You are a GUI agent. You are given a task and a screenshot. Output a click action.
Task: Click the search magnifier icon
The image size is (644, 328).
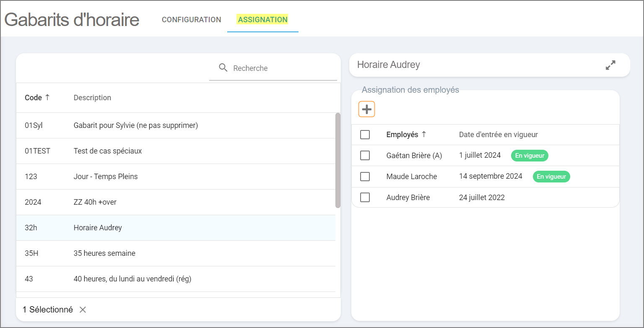[223, 68]
